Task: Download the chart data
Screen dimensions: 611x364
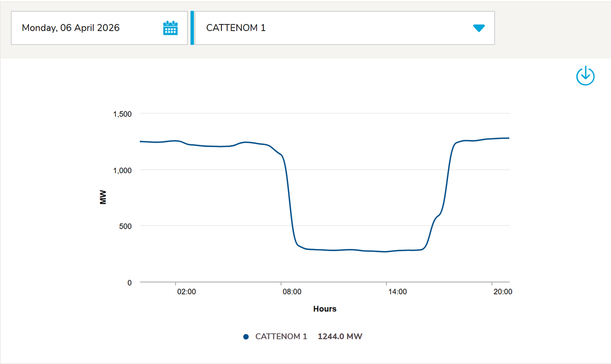Action: [x=586, y=75]
